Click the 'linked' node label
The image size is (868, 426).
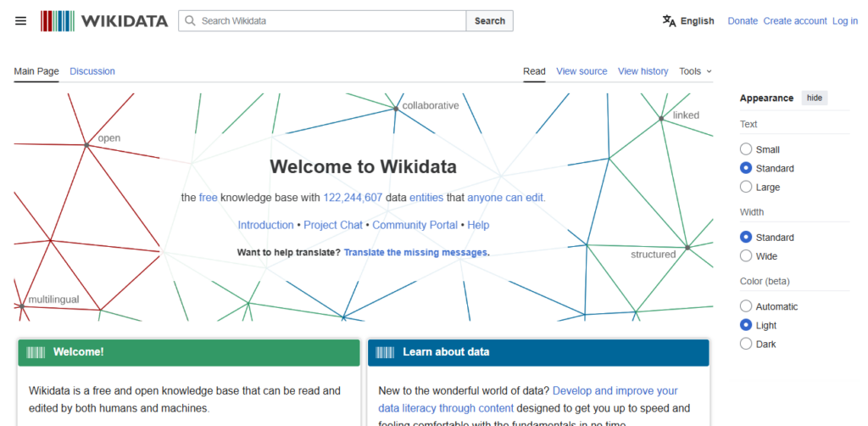686,115
